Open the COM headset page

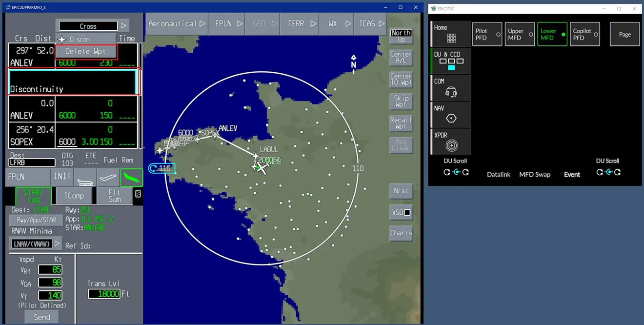point(451,92)
